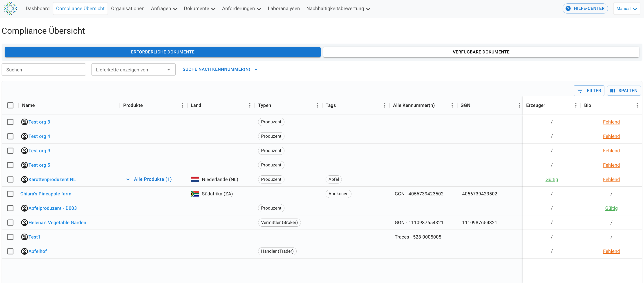Click the blocked icon beside Test1

[x=24, y=237]
